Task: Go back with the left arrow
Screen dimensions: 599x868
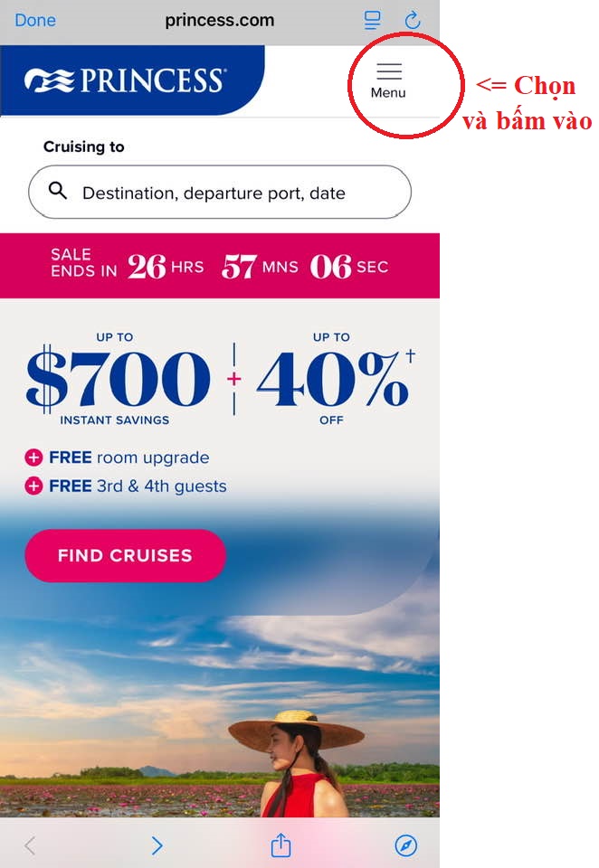Action: click(x=30, y=845)
